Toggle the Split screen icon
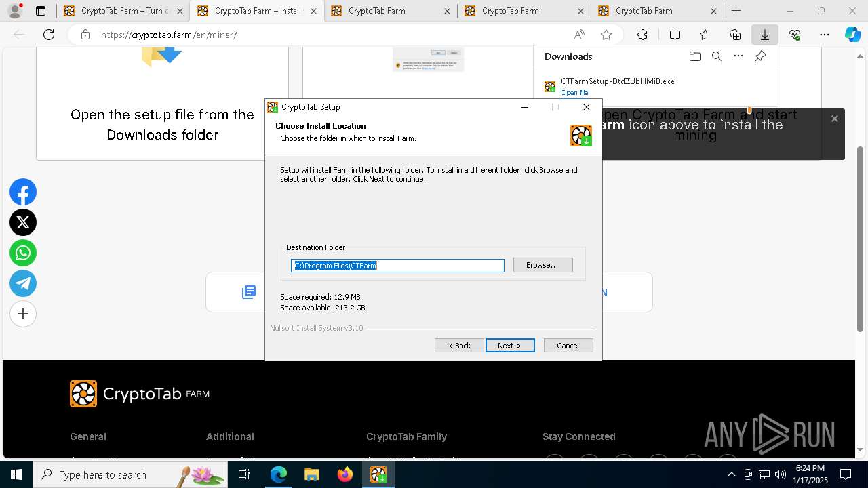The image size is (868, 488). 675,35
